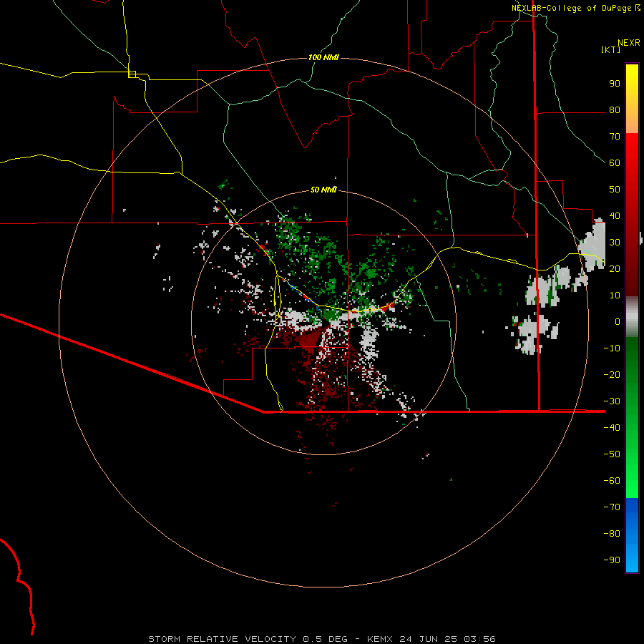Click the 10 value on the velocity scale
The width and height of the screenshot is (644, 644).
tap(615, 296)
